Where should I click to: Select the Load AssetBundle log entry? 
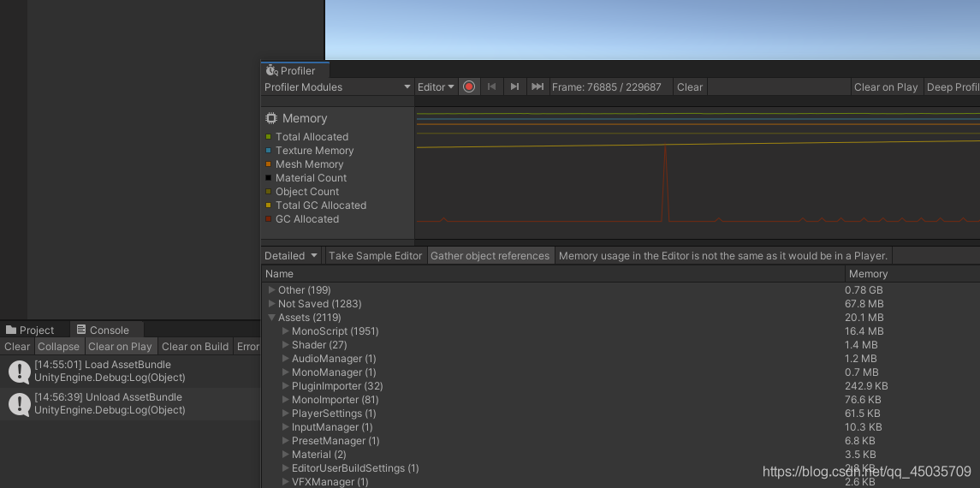click(x=130, y=372)
